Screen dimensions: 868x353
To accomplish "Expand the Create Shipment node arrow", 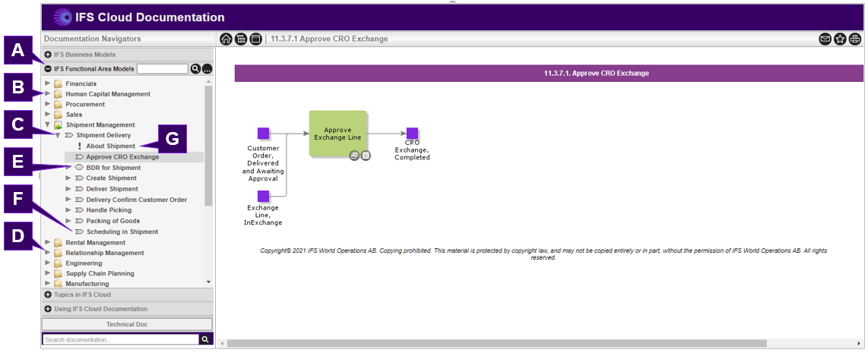I will pos(68,178).
